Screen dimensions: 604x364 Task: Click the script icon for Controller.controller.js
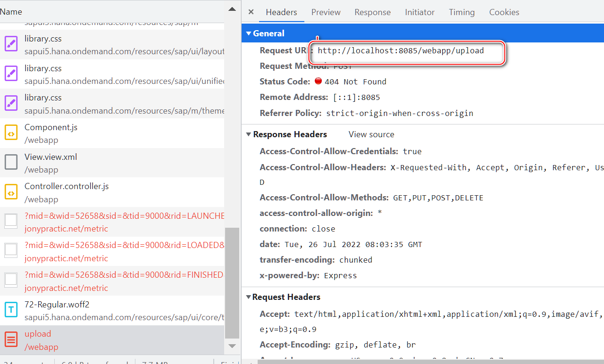pyautogui.click(x=11, y=192)
